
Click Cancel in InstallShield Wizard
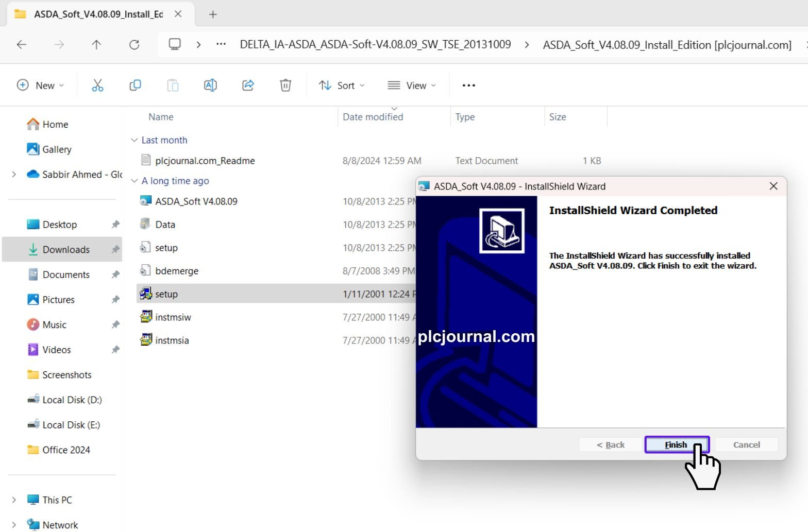click(746, 444)
